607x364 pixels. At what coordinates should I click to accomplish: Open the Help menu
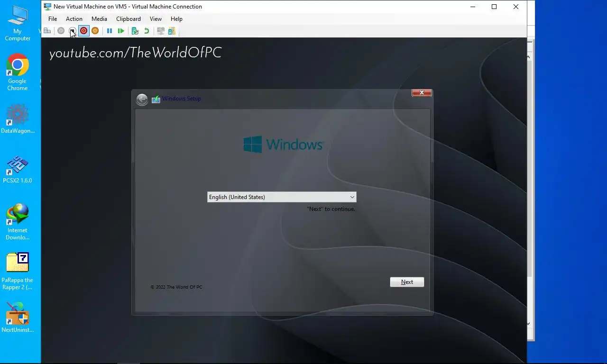tap(176, 19)
